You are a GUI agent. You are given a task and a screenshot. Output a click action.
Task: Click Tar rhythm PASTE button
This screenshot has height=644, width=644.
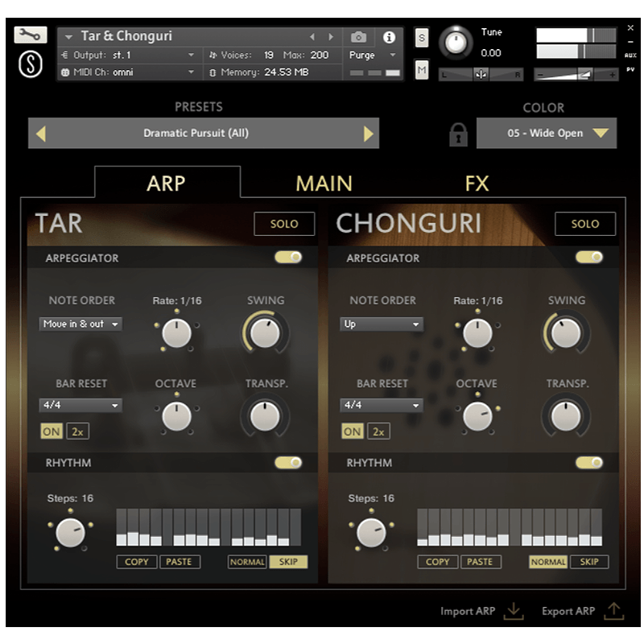[x=179, y=562]
